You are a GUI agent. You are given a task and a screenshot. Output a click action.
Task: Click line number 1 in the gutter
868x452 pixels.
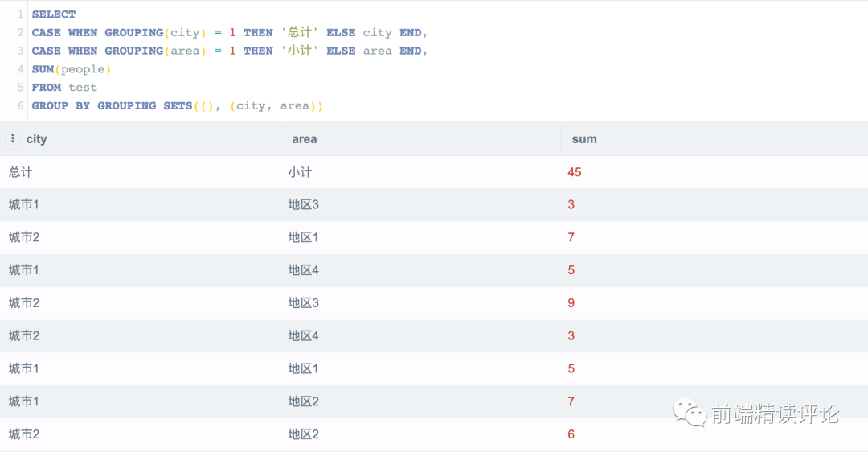click(x=20, y=14)
